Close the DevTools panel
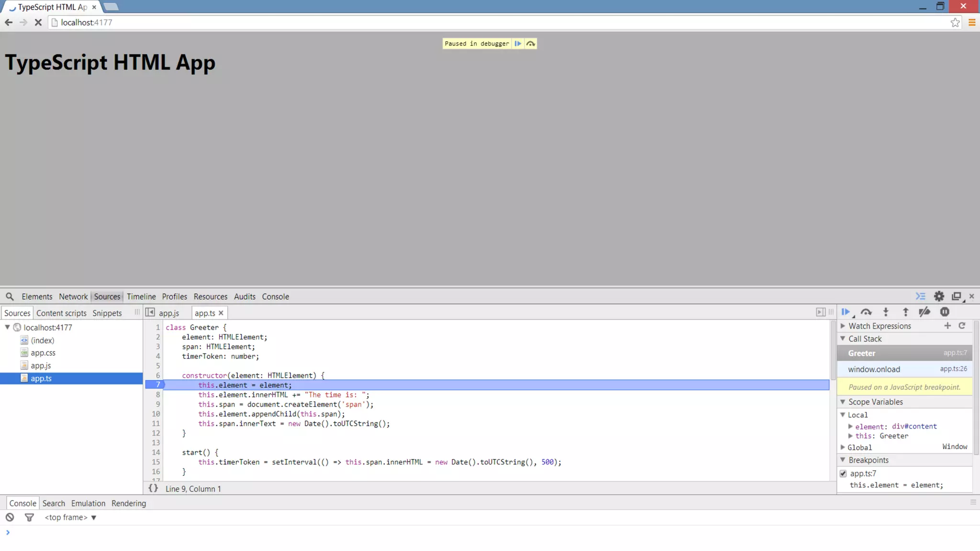The height and width of the screenshot is (551, 980). click(x=972, y=297)
